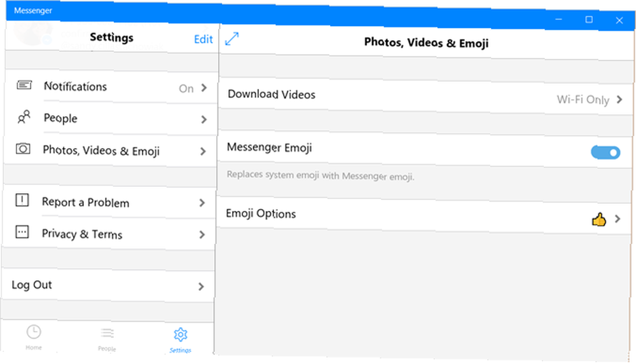Open the Emoji Options chevron
The image size is (636, 364).
pos(618,219)
